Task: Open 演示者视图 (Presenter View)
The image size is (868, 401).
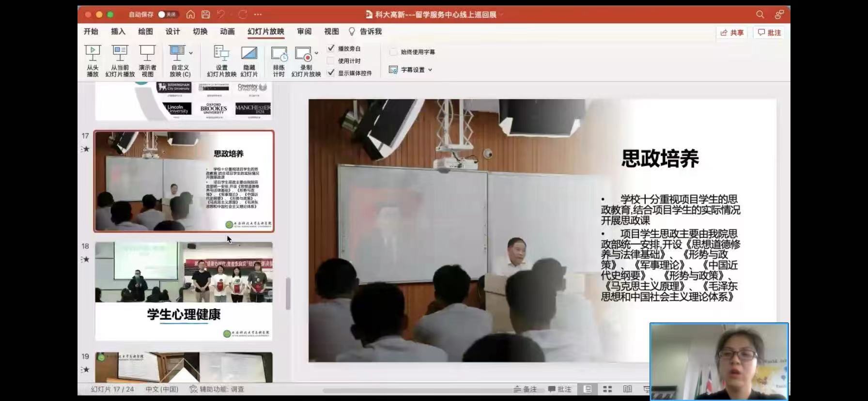Action: tap(147, 54)
